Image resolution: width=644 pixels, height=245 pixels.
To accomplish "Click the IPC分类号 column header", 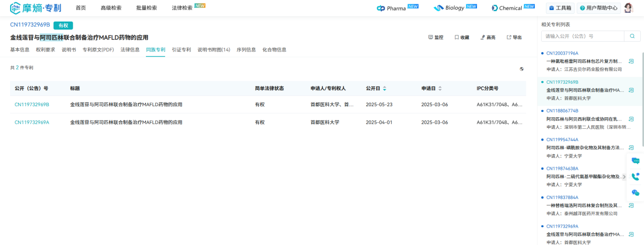I will (488, 89).
